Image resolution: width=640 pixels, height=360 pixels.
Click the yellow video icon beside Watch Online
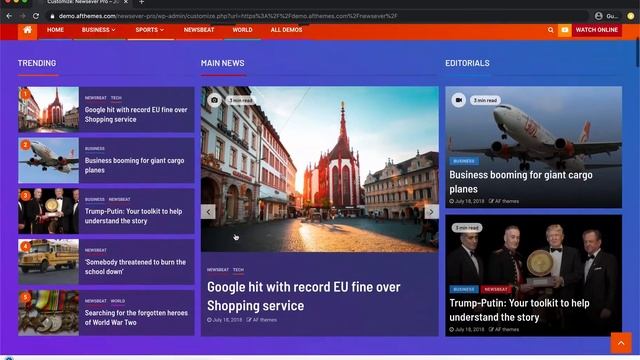(564, 30)
